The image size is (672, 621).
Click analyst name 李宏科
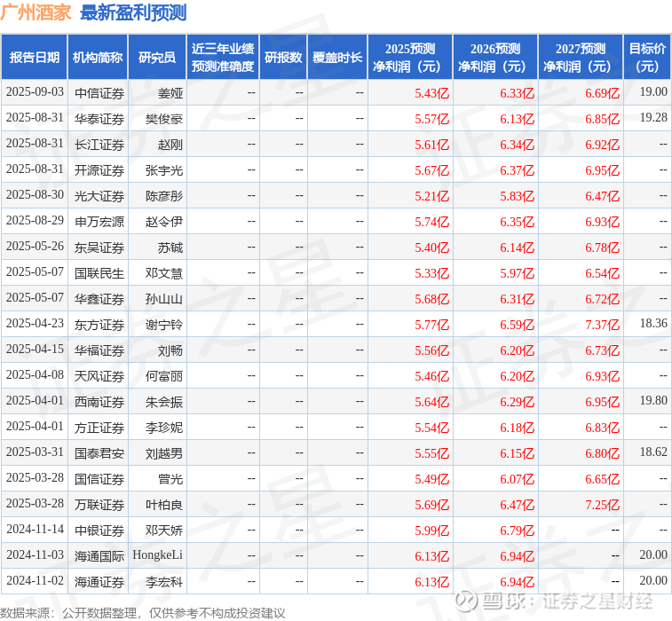pyautogui.click(x=164, y=582)
